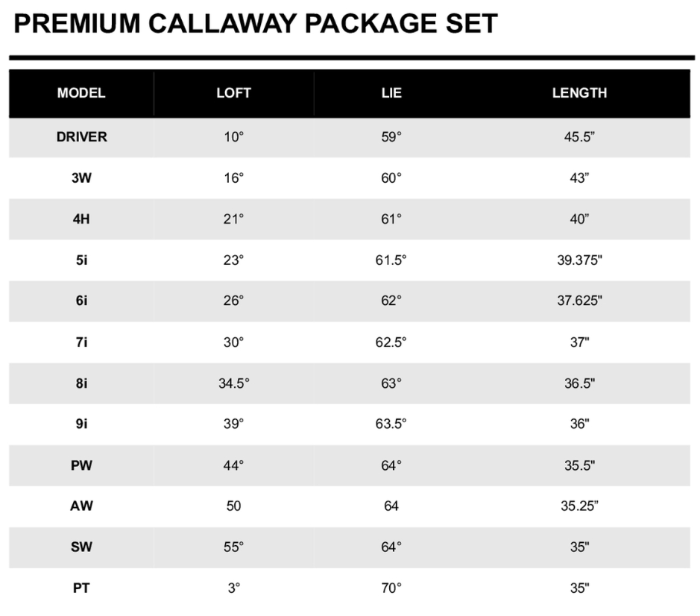This screenshot has height=616, width=700.
Task: Click the Premium Callaway Package Set title
Action: coord(255,24)
